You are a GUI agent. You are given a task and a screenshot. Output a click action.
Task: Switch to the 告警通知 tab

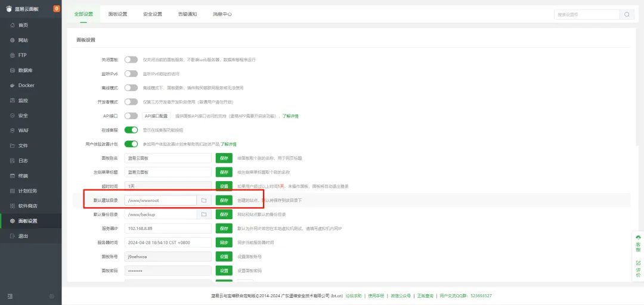[x=187, y=14]
